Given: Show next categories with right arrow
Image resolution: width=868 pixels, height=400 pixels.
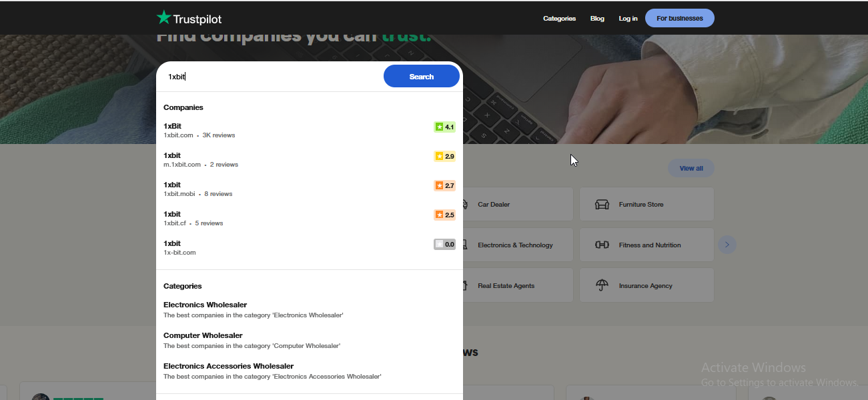Looking at the screenshot, I should click(x=727, y=245).
